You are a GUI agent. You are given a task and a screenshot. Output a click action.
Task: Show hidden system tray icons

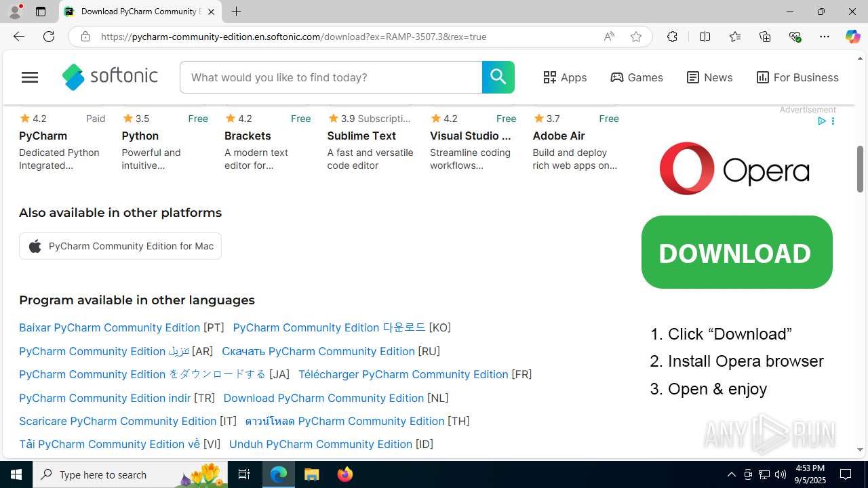pyautogui.click(x=731, y=474)
